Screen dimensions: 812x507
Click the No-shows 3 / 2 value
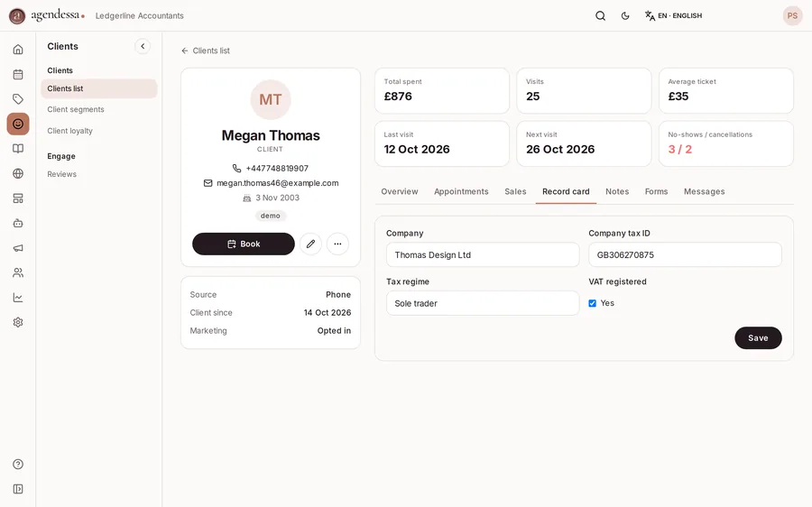click(680, 150)
